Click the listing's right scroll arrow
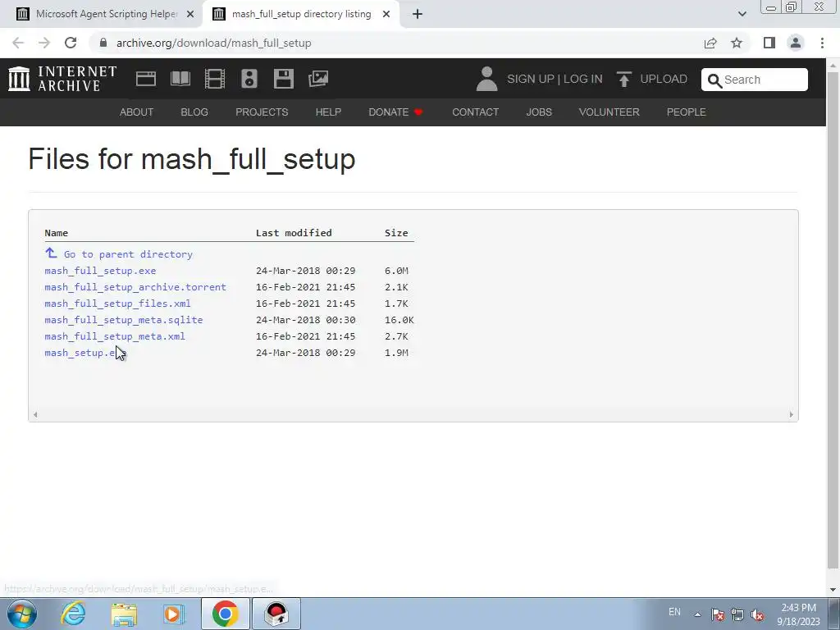 coord(792,414)
